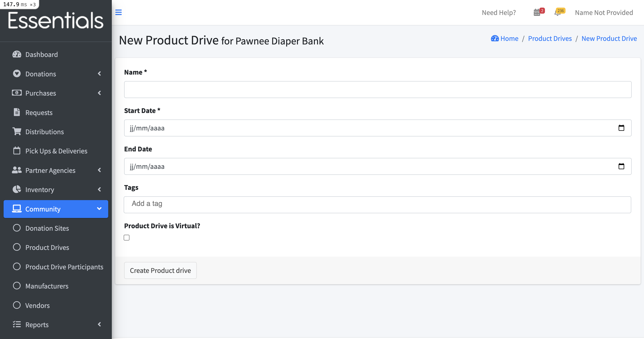
Task: Open the End Date calendar picker icon
Action: 621,166
